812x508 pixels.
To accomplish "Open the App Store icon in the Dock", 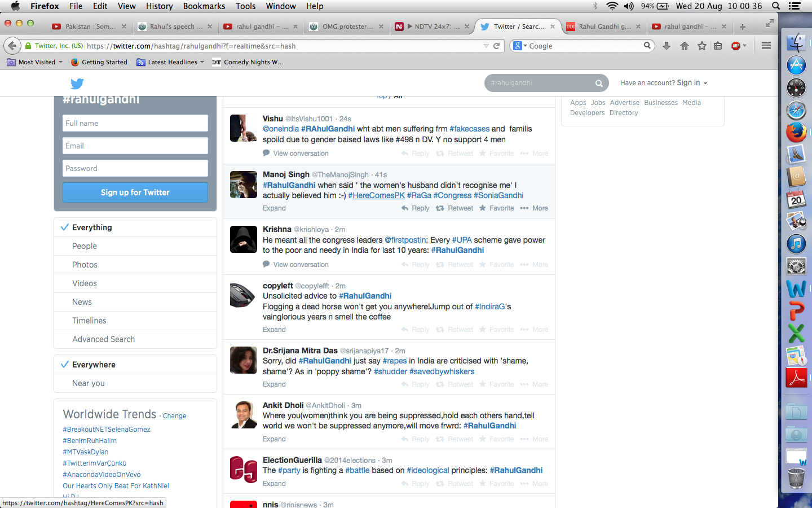I will pyautogui.click(x=796, y=65).
